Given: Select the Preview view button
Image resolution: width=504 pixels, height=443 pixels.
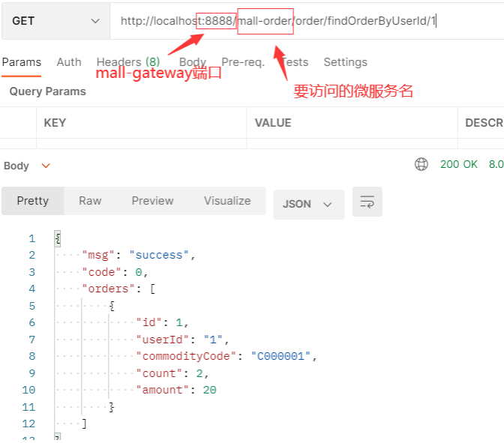Looking at the screenshot, I should pos(152,201).
